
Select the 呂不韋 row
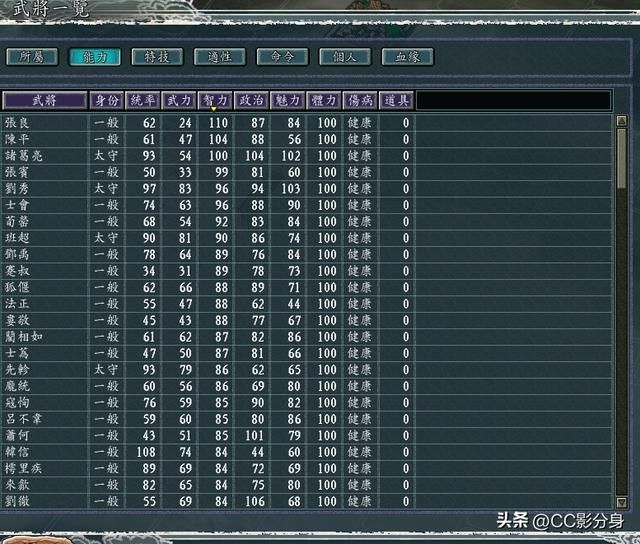tap(306, 419)
